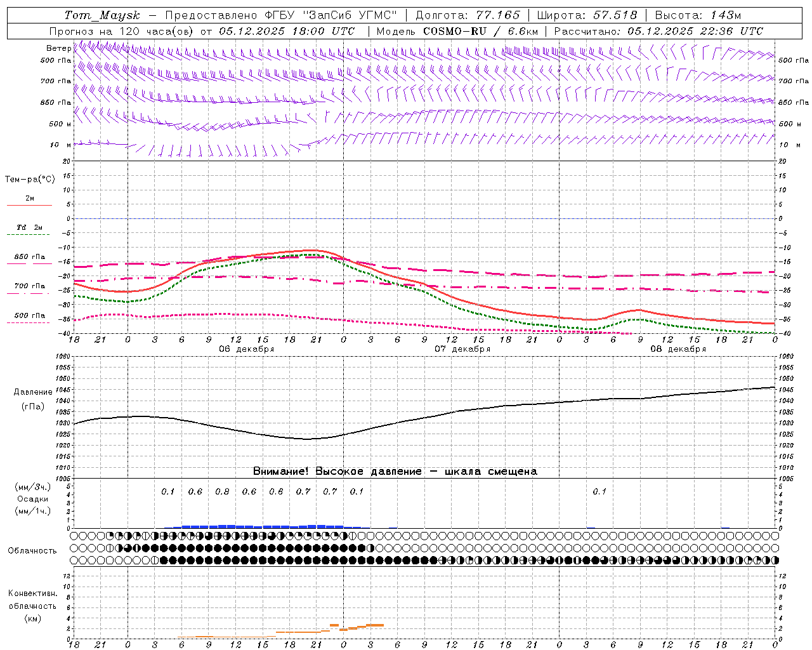Click the Ветер wind panel label

(x=58, y=48)
